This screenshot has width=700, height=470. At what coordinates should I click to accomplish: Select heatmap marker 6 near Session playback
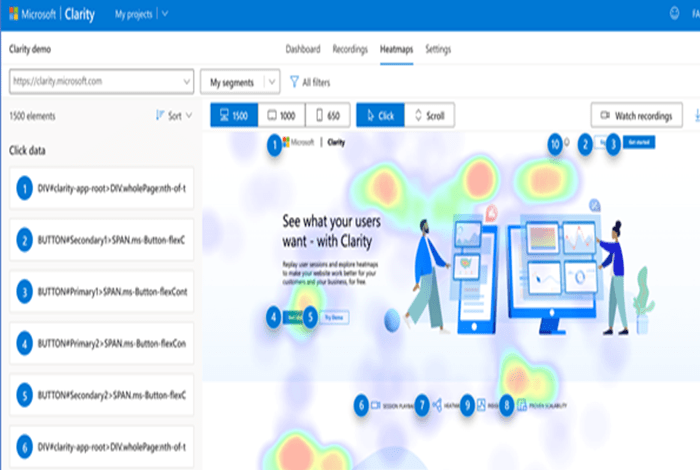(361, 406)
